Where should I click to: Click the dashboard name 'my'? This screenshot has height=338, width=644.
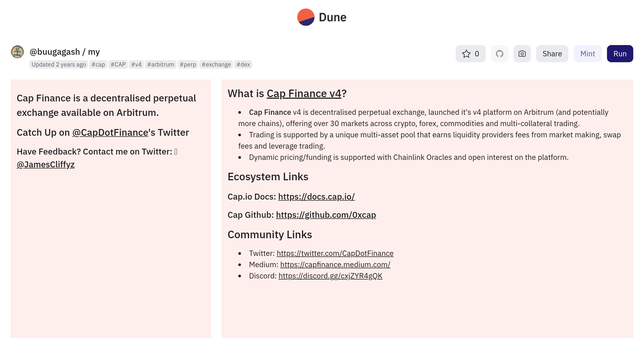pos(94,52)
